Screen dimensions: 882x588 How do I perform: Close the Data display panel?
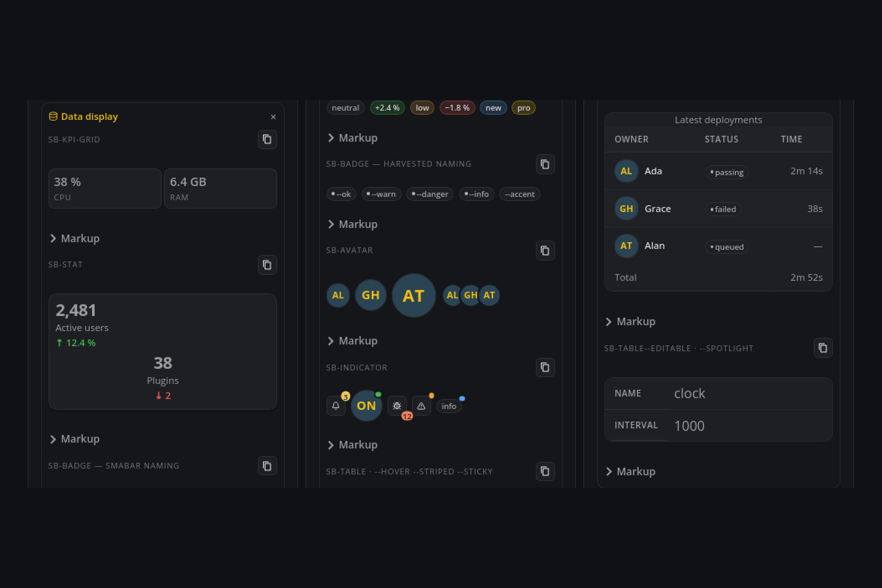(273, 117)
